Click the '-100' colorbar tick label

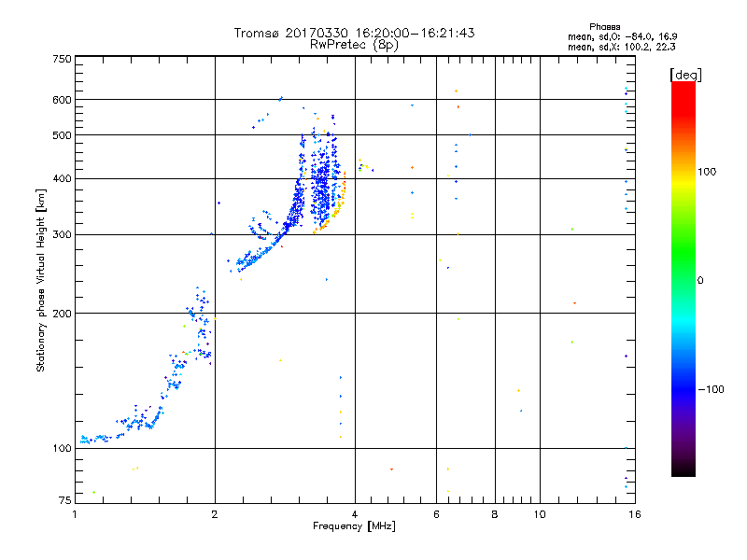pos(711,389)
